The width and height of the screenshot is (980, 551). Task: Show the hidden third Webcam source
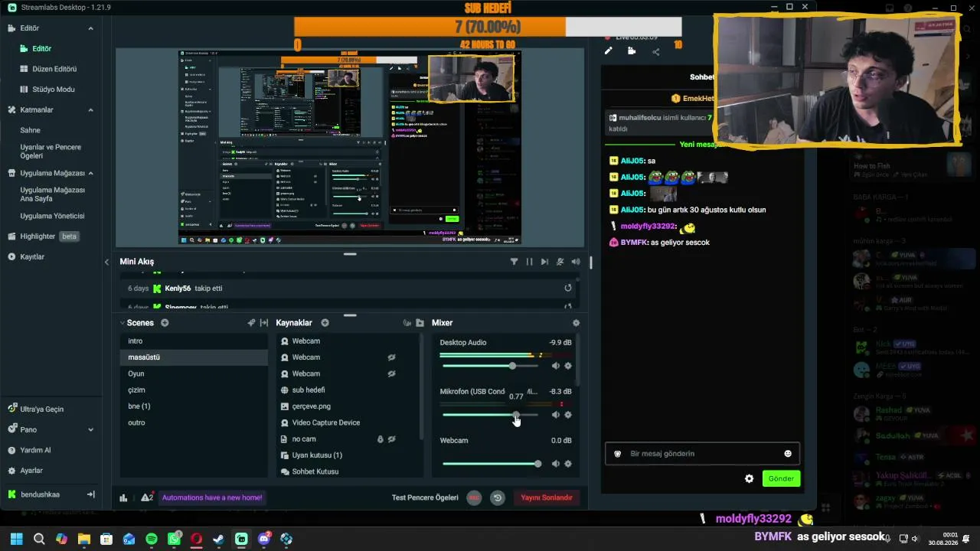coord(391,373)
